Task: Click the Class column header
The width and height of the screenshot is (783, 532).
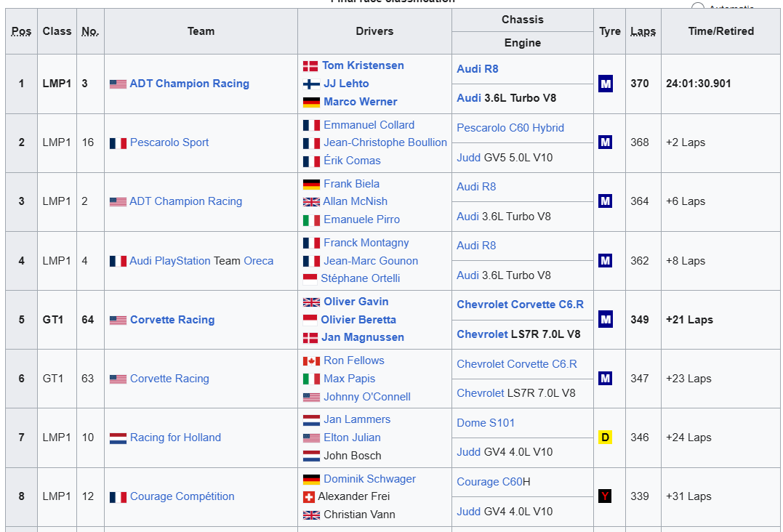Action: click(x=57, y=31)
